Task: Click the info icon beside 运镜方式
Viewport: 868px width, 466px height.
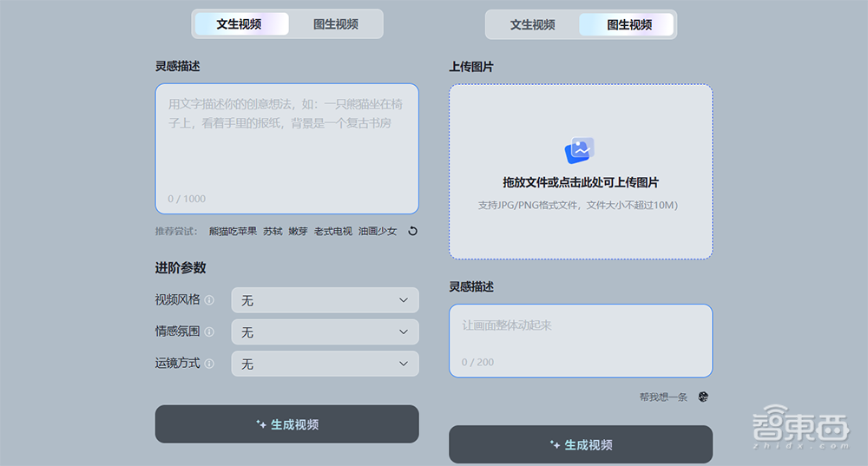Action: point(209,364)
